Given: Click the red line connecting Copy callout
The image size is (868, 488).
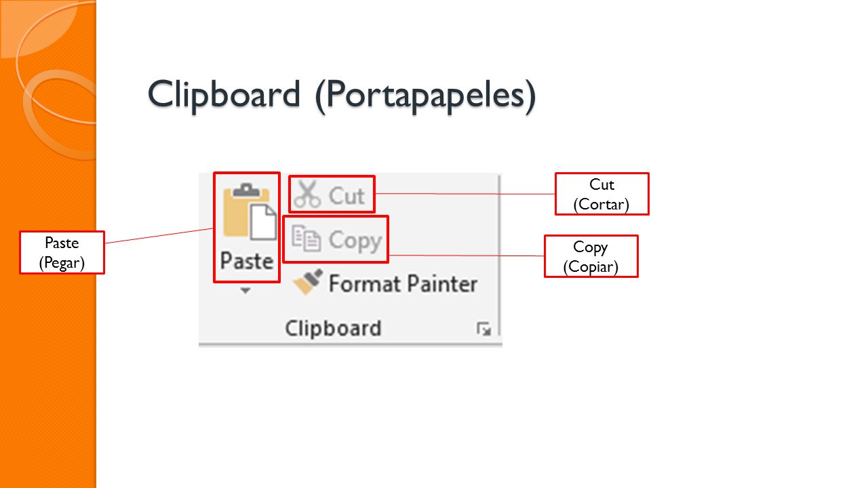Looking at the screenshot, I should 467,256.
